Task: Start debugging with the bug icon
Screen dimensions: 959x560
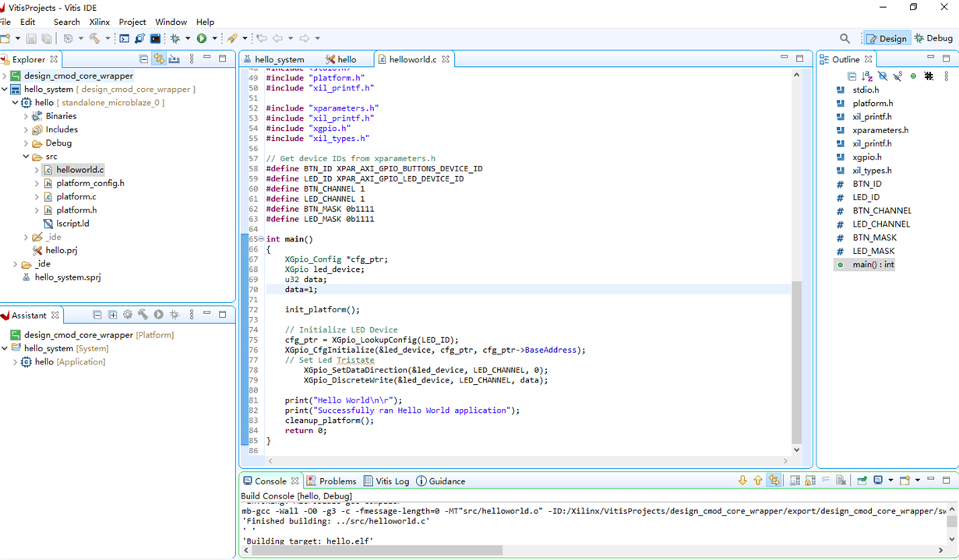Action: tap(175, 38)
